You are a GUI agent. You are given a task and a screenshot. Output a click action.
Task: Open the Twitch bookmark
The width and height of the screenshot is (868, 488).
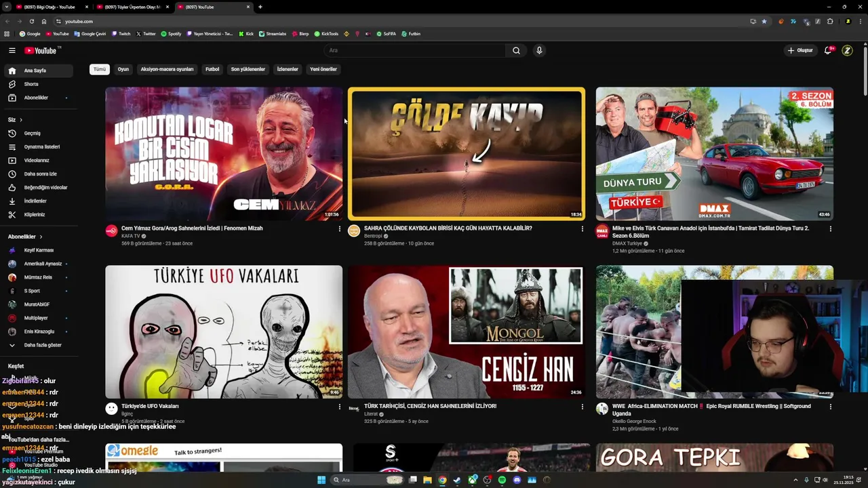pyautogui.click(x=121, y=33)
